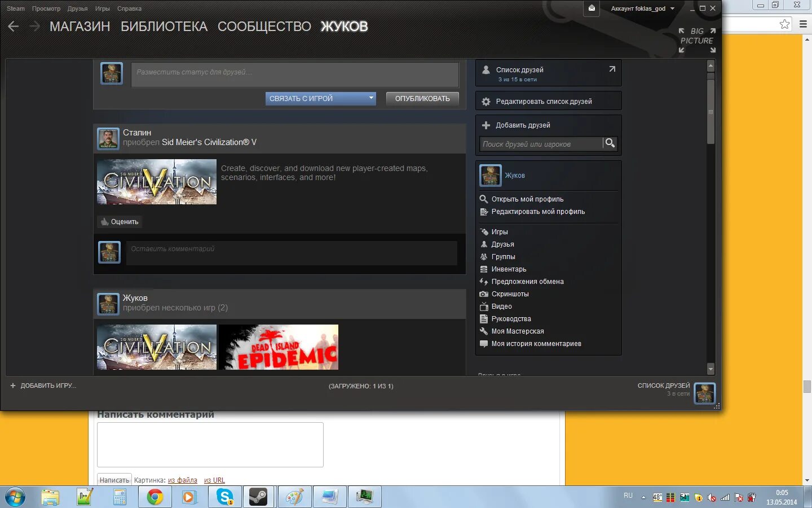This screenshot has height=508, width=812.
Task: Click the Steam page scrollbar down arrow
Action: (710, 369)
